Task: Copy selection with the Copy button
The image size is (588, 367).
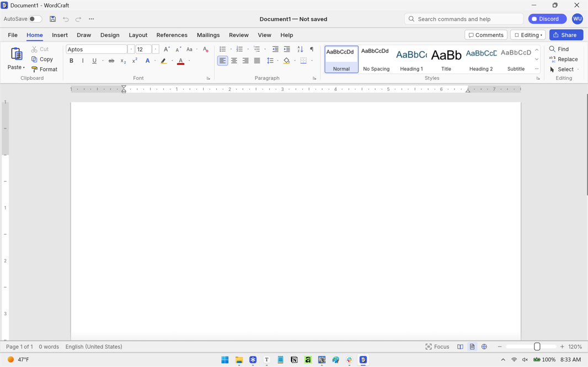Action: [42, 59]
